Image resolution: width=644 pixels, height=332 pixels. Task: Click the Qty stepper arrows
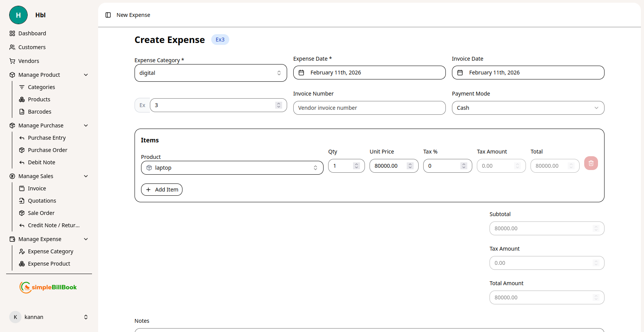tap(356, 166)
